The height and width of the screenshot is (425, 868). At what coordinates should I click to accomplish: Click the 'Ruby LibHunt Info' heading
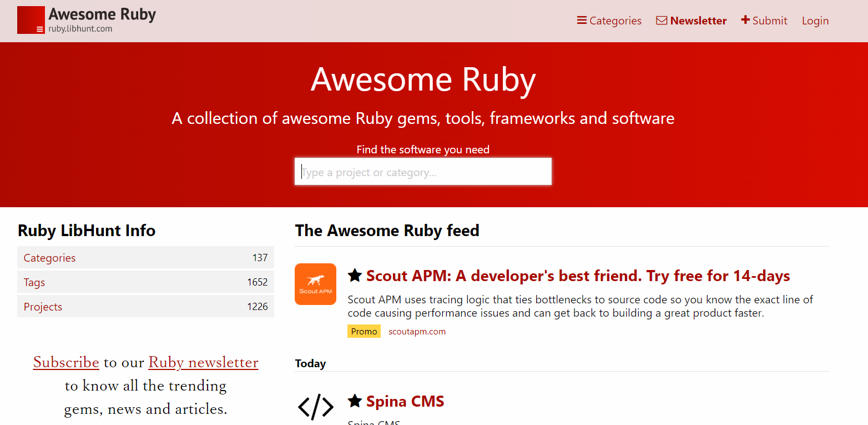(87, 231)
